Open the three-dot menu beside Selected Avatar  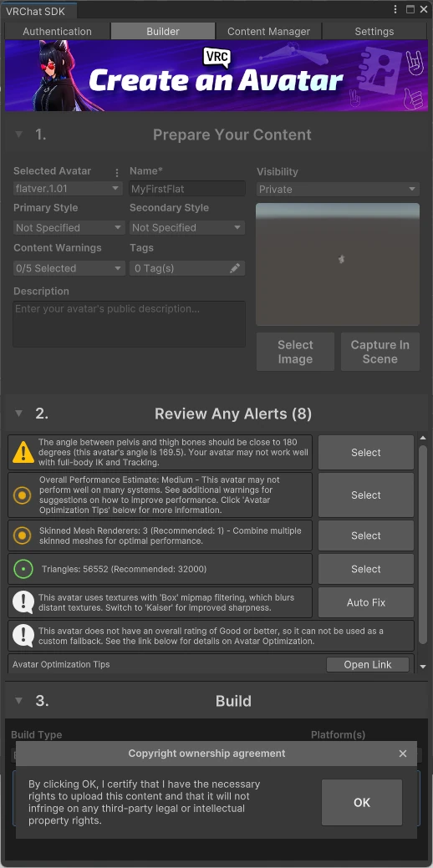(116, 173)
